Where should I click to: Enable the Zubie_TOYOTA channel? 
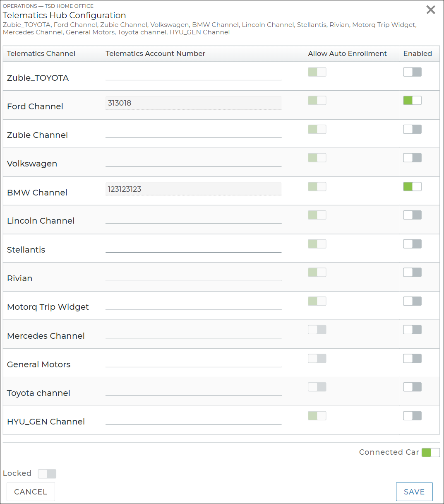(x=412, y=72)
